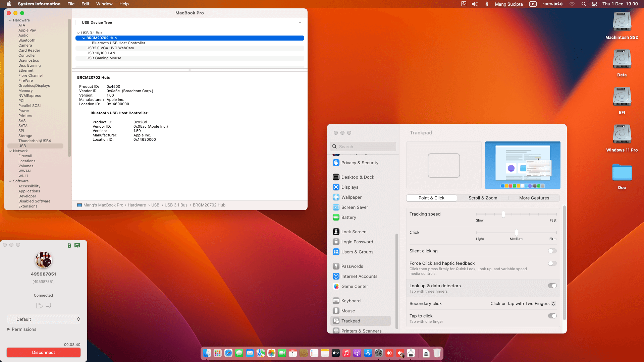Screen dimensions: 644x362
Task: Open the Window menu
Action: 104,4
